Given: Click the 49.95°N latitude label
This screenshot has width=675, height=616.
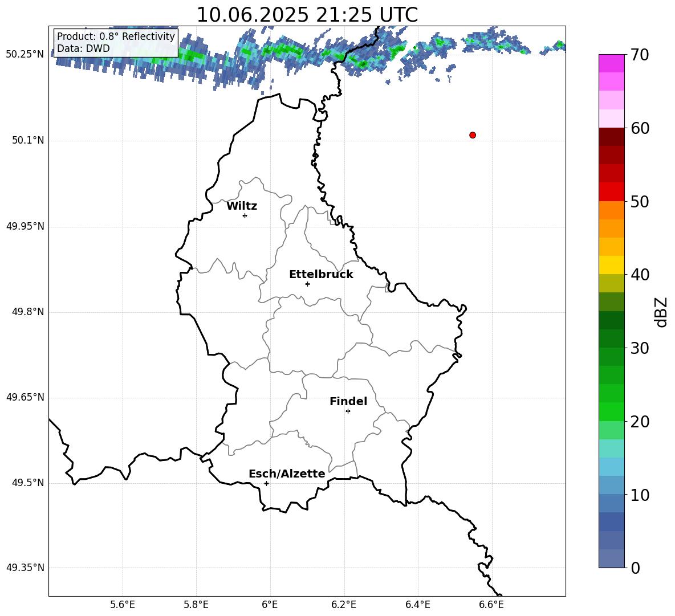Looking at the screenshot, I should pos(25,226).
